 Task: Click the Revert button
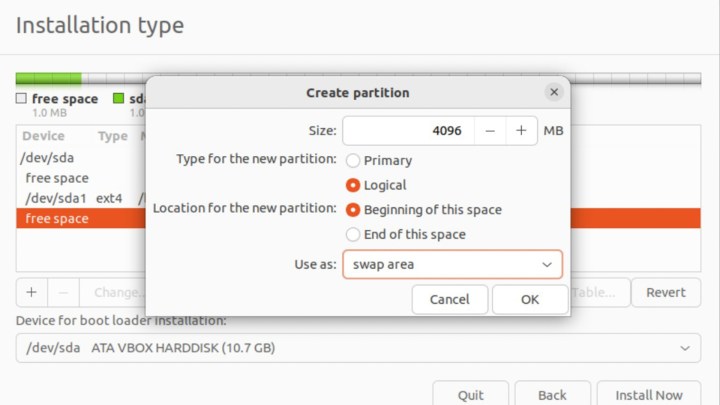click(x=666, y=292)
